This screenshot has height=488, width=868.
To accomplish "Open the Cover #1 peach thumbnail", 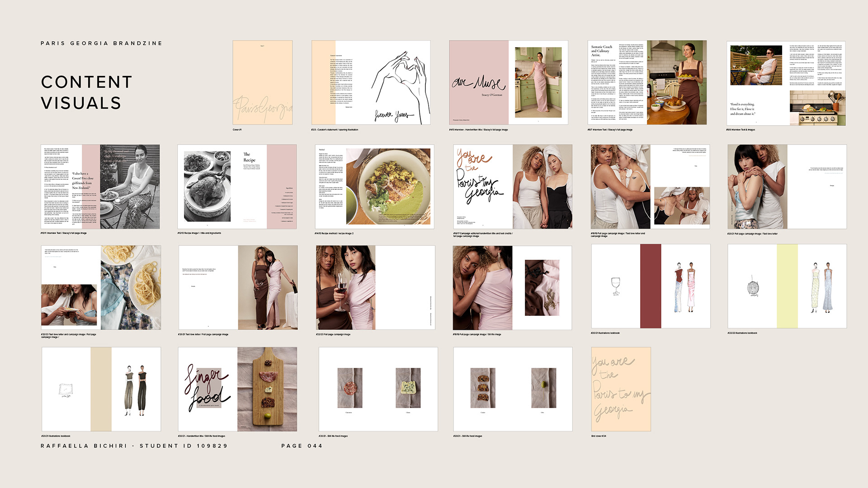I will click(x=262, y=82).
